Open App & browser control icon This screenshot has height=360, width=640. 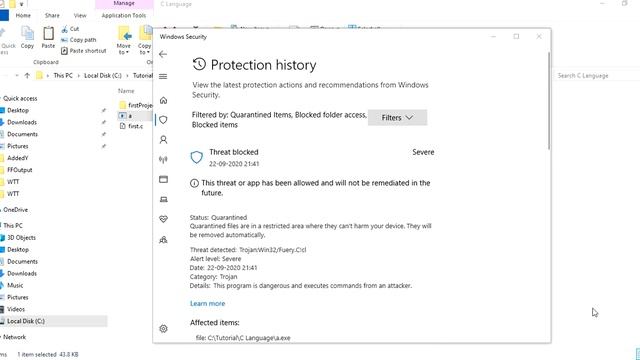point(163,179)
